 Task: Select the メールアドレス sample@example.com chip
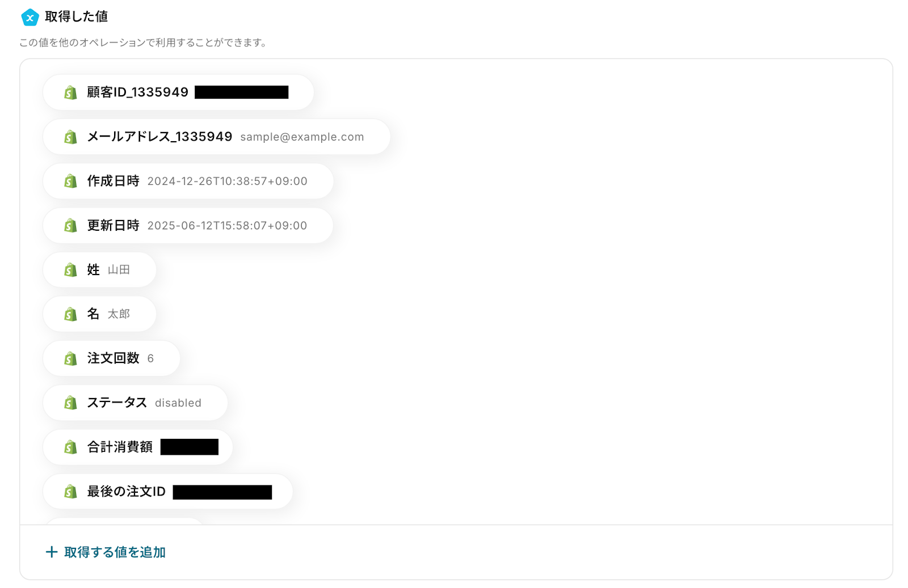click(217, 137)
